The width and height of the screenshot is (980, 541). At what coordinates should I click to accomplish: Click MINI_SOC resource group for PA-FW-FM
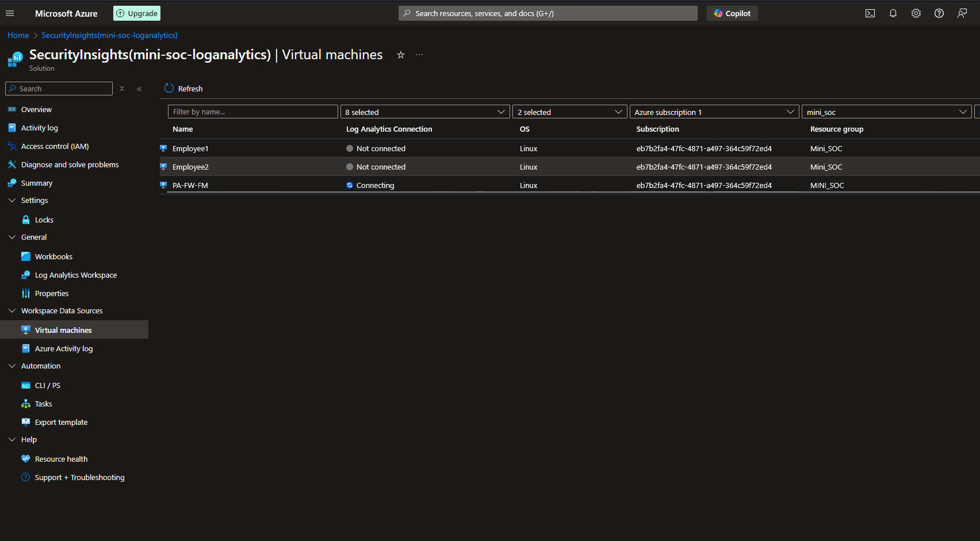[x=827, y=185]
